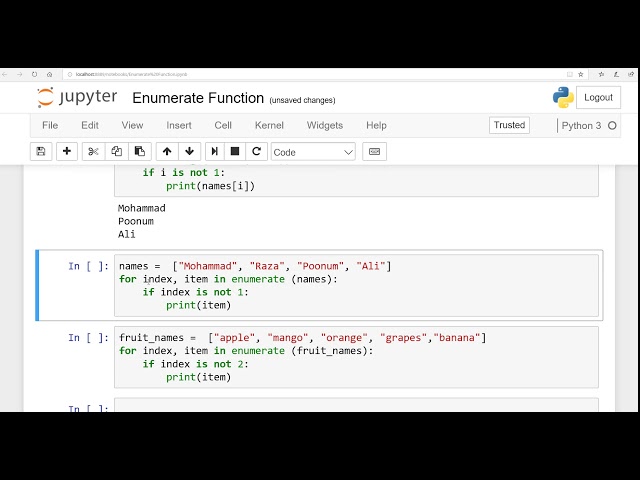Copy selected cells icon

(117, 151)
